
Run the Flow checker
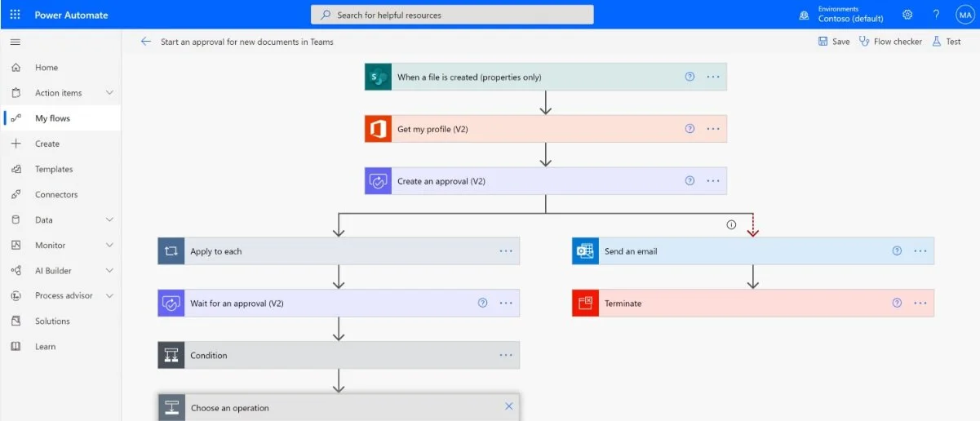point(890,42)
